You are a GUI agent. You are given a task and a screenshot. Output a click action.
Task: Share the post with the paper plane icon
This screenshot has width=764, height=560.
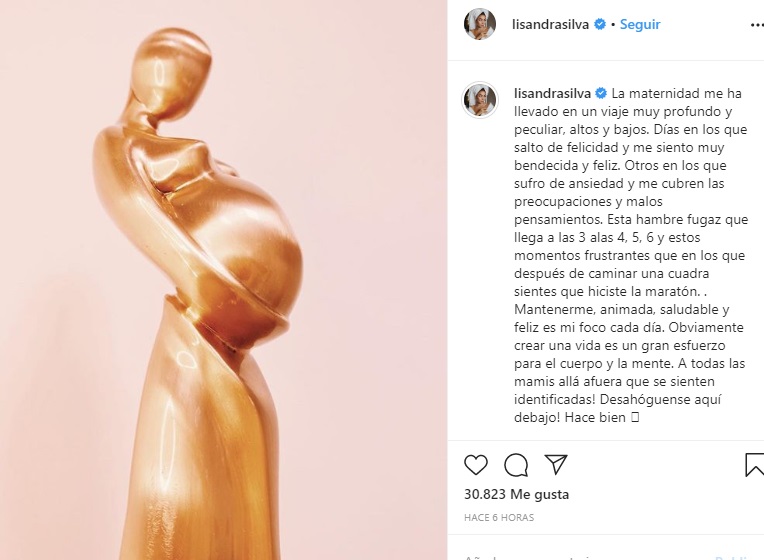(x=556, y=464)
